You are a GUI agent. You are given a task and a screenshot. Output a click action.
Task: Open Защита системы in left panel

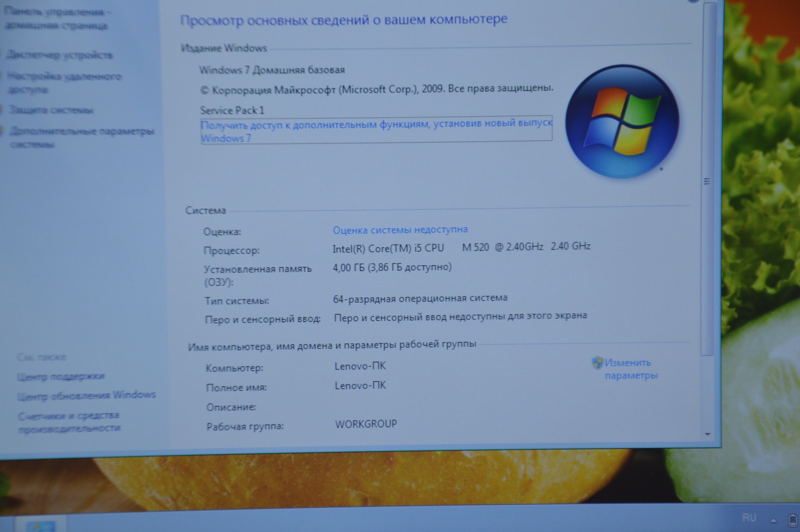pyautogui.click(x=51, y=110)
